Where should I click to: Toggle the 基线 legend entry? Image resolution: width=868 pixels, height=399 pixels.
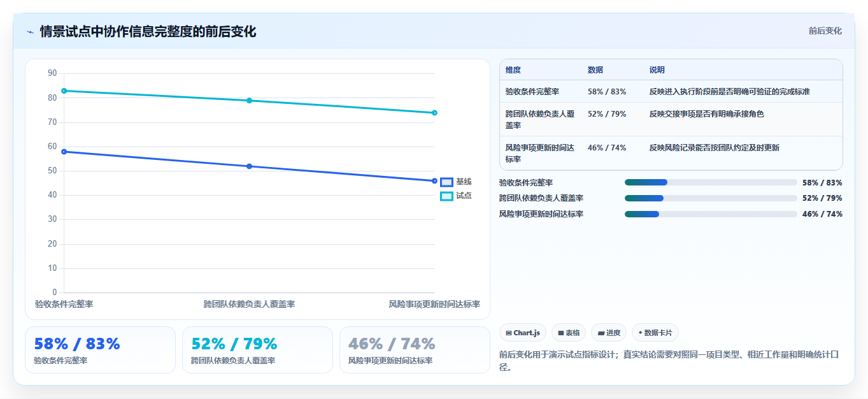point(456,182)
